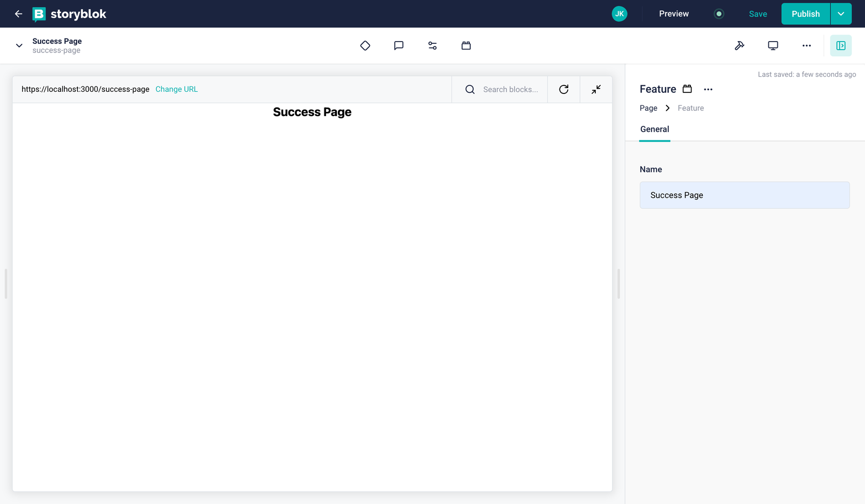
Task: Click the search magnifier icon
Action: (470, 90)
